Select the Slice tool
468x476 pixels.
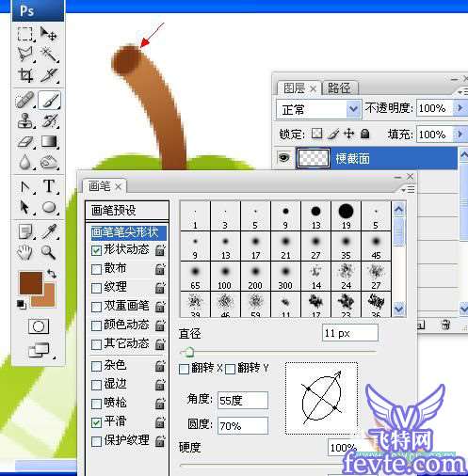pyautogui.click(x=49, y=75)
